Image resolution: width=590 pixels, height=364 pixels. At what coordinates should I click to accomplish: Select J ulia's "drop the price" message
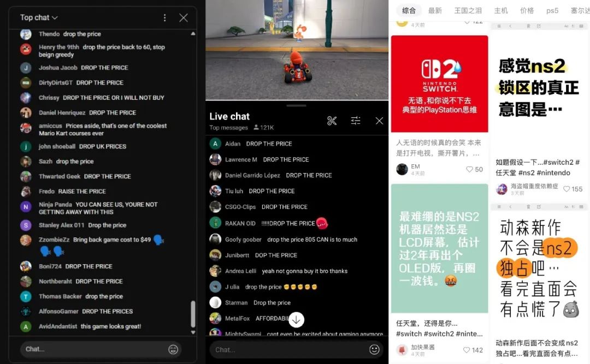tap(281, 287)
